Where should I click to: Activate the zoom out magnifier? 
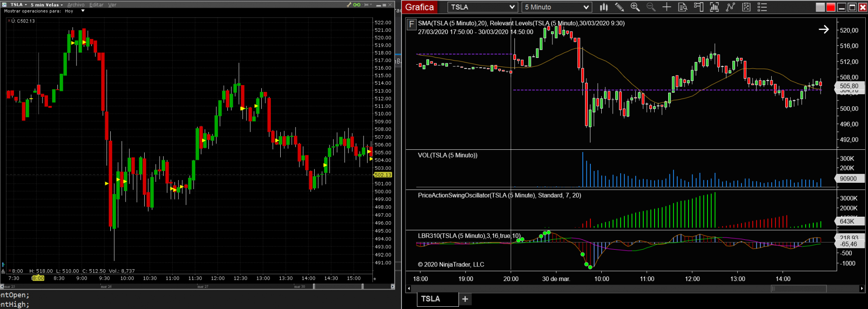[651, 7]
